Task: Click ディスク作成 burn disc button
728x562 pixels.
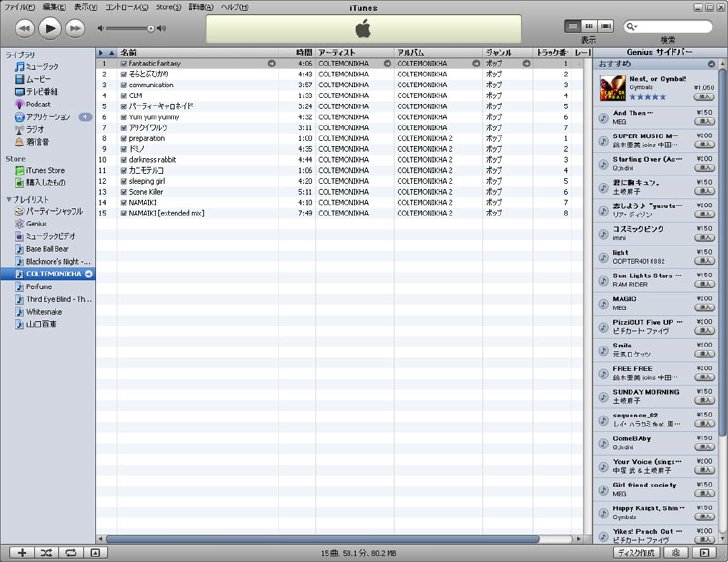Action: [x=637, y=553]
